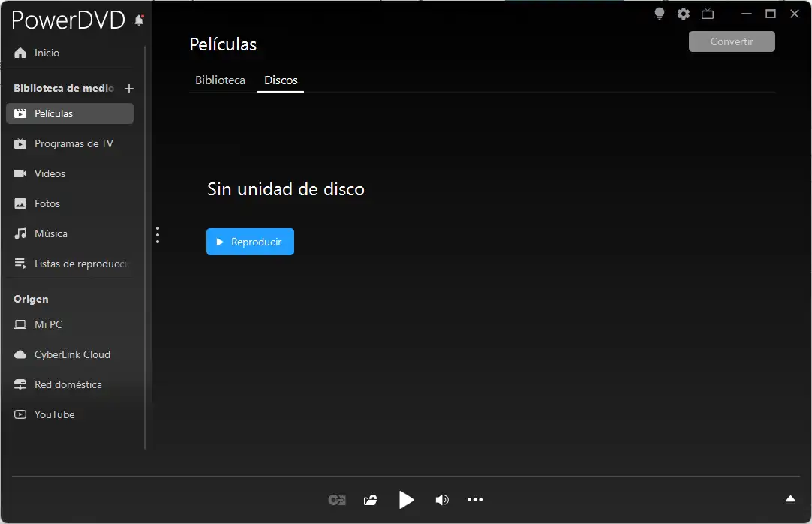Maximize the PowerDVD window
The height and width of the screenshot is (524, 812).
point(771,14)
